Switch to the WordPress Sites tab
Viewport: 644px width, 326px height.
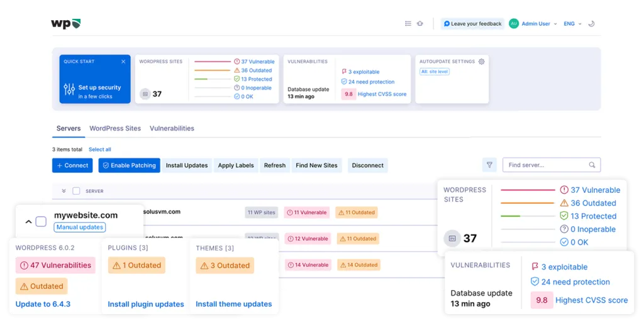(x=115, y=128)
